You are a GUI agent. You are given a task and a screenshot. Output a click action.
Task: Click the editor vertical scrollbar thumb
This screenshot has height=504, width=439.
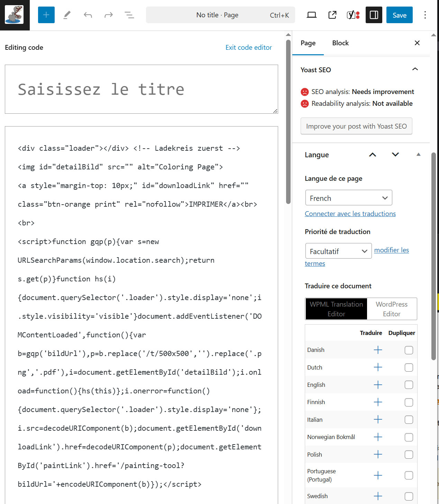289,122
